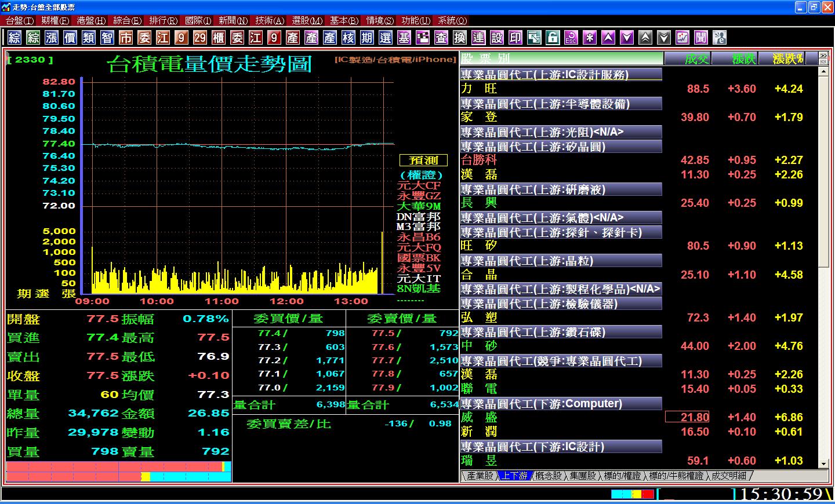Click the gray double down-arrow icon
The height and width of the screenshot is (504, 835).
click(x=664, y=38)
